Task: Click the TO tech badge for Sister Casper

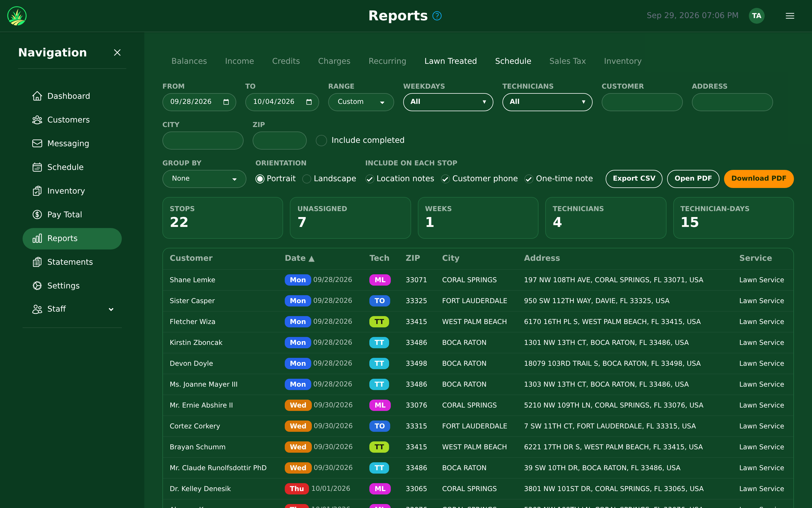Action: pyautogui.click(x=379, y=301)
